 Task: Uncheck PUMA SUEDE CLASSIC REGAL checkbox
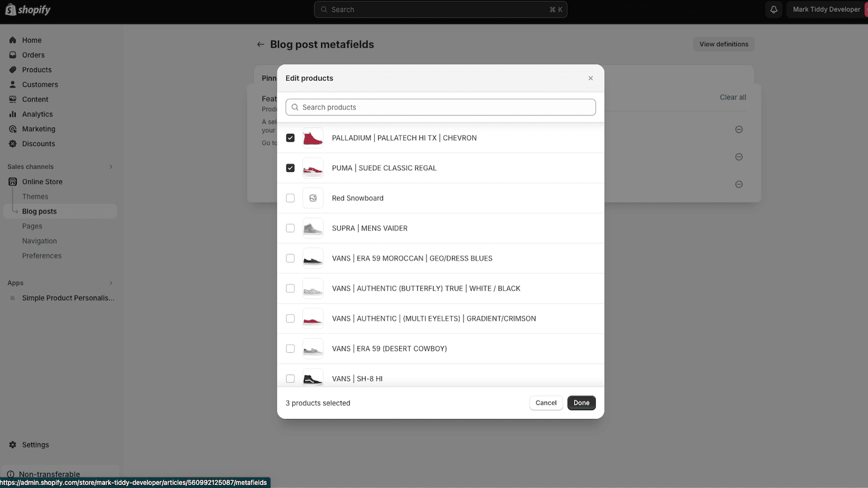click(x=290, y=168)
